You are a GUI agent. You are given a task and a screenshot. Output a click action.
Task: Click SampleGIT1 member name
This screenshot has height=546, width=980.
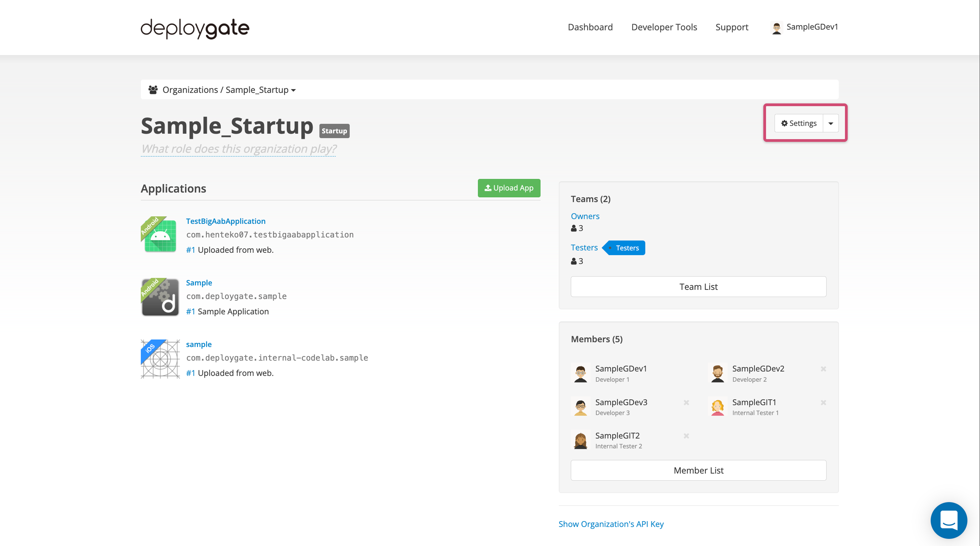click(x=754, y=402)
